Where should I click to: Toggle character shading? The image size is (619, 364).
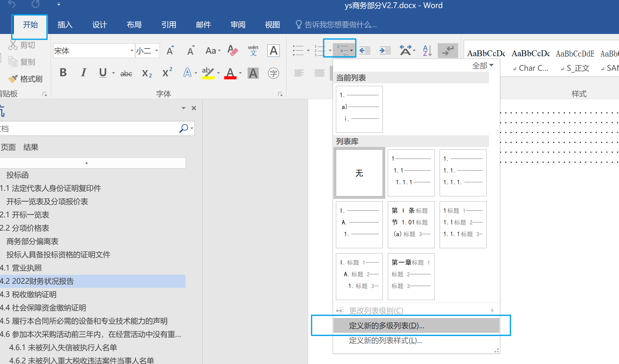pos(253,73)
